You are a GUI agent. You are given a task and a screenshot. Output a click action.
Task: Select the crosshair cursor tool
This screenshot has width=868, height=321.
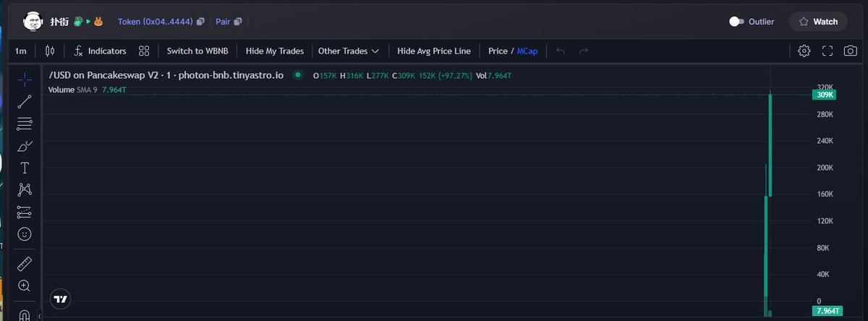(24, 79)
